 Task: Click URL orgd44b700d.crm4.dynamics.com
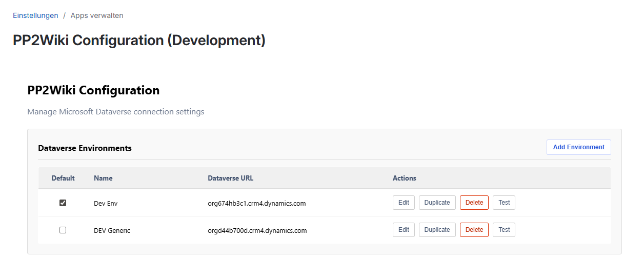pos(257,230)
